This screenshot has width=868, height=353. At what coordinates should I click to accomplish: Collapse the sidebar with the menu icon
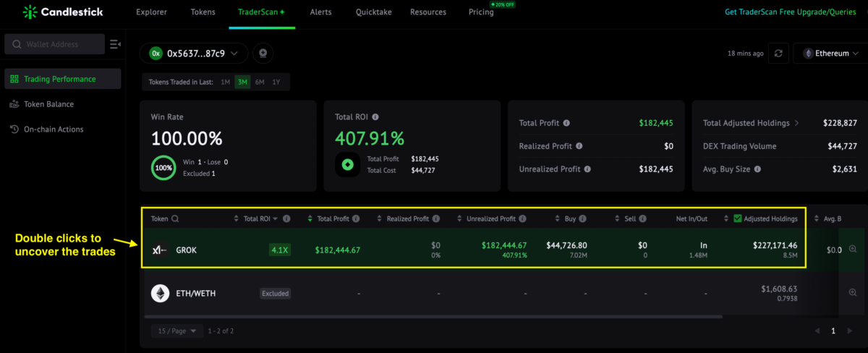coord(114,45)
